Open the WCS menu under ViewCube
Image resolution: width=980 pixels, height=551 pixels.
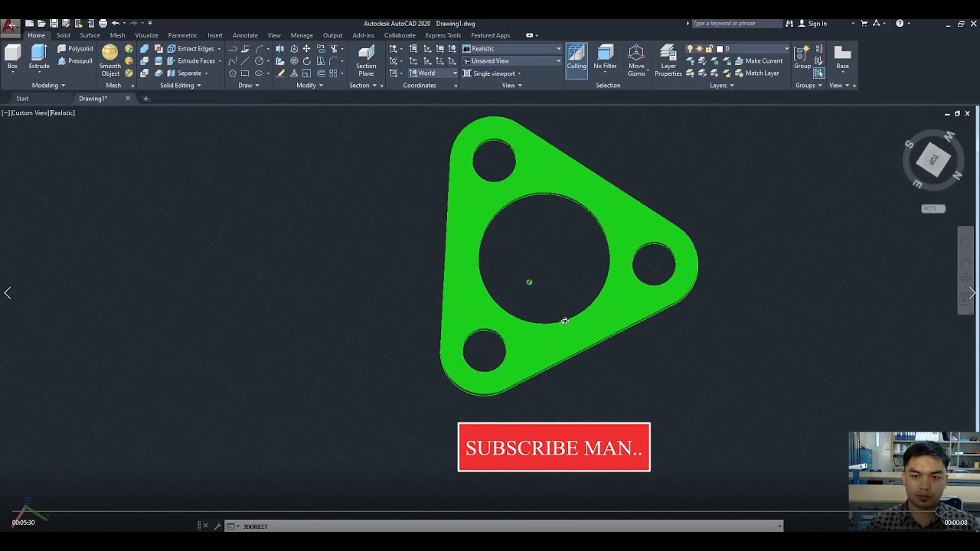pos(933,208)
